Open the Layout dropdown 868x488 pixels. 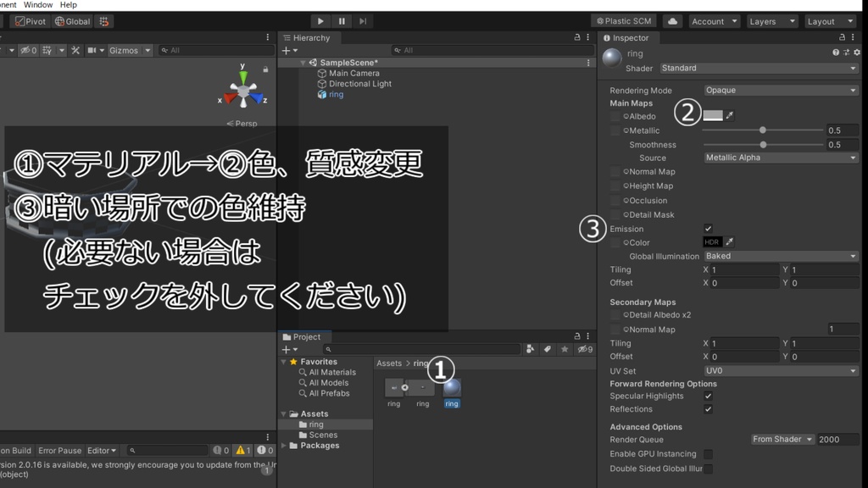point(830,21)
